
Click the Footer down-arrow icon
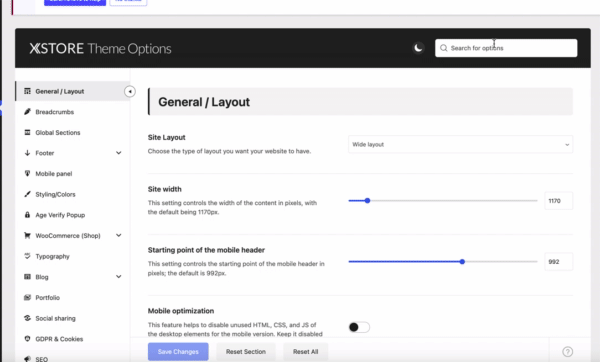coord(27,153)
